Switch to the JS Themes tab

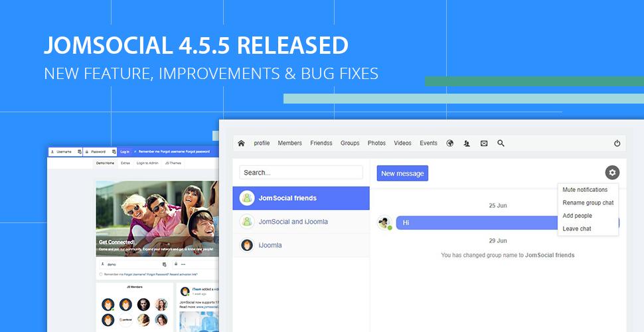click(x=173, y=163)
